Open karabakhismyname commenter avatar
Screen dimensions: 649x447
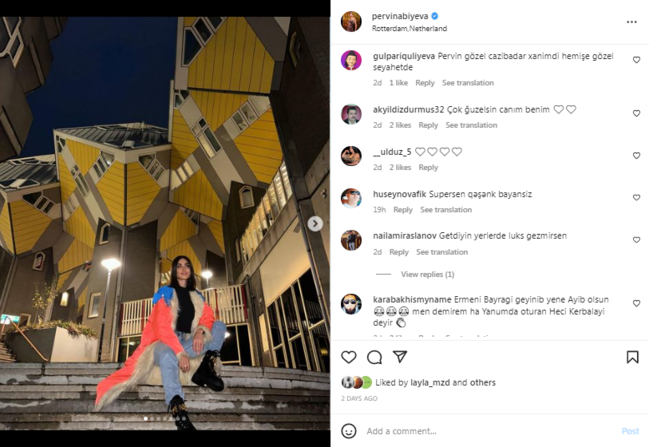[x=351, y=304]
